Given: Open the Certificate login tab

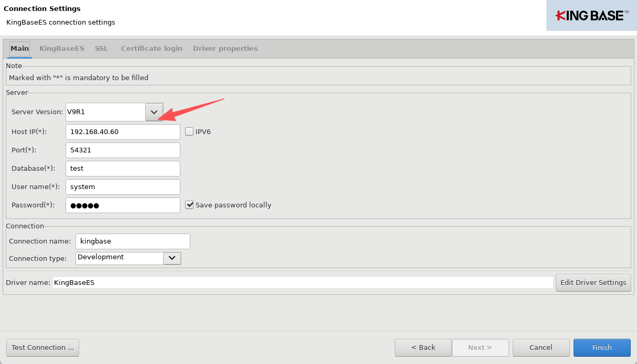Looking at the screenshot, I should coord(152,49).
